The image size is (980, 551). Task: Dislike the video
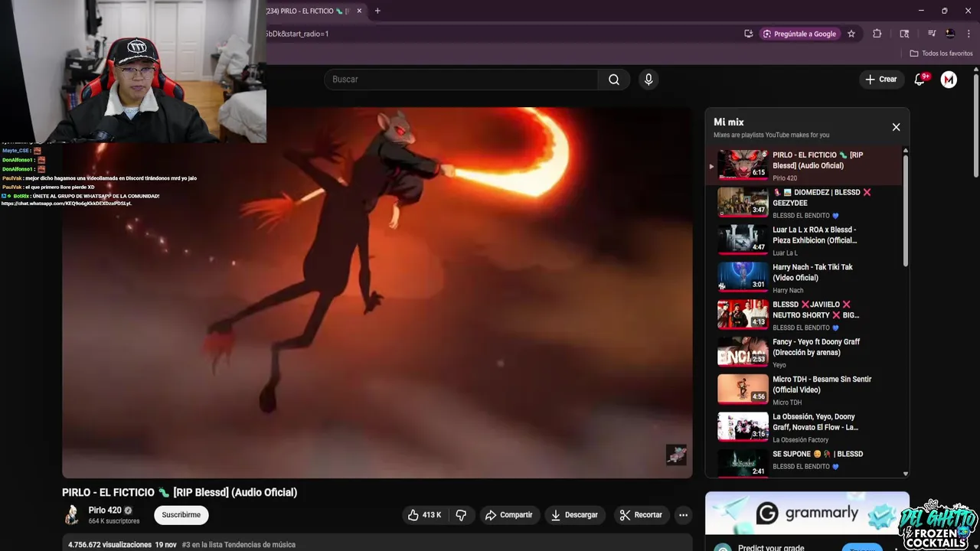[x=461, y=515]
